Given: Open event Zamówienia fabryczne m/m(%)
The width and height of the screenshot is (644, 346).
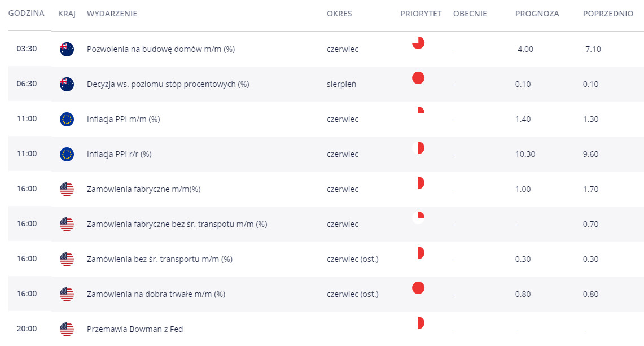Looking at the screenshot, I should (x=144, y=189).
